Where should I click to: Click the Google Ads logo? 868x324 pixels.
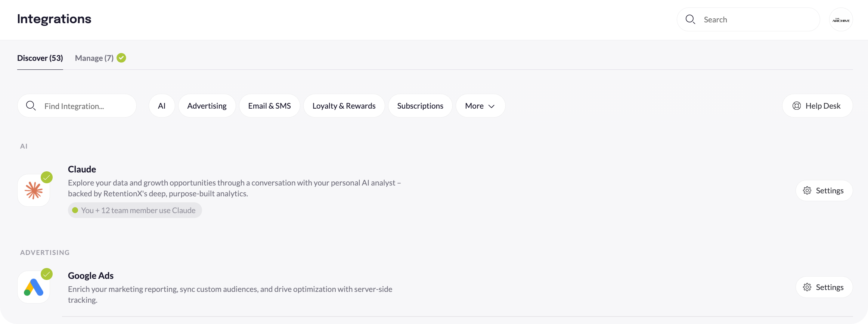34,287
